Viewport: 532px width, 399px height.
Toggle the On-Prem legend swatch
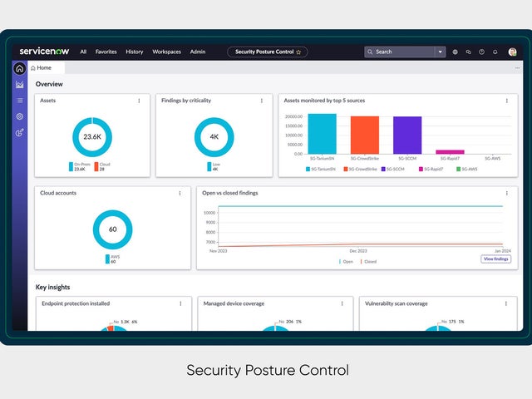[71, 166]
